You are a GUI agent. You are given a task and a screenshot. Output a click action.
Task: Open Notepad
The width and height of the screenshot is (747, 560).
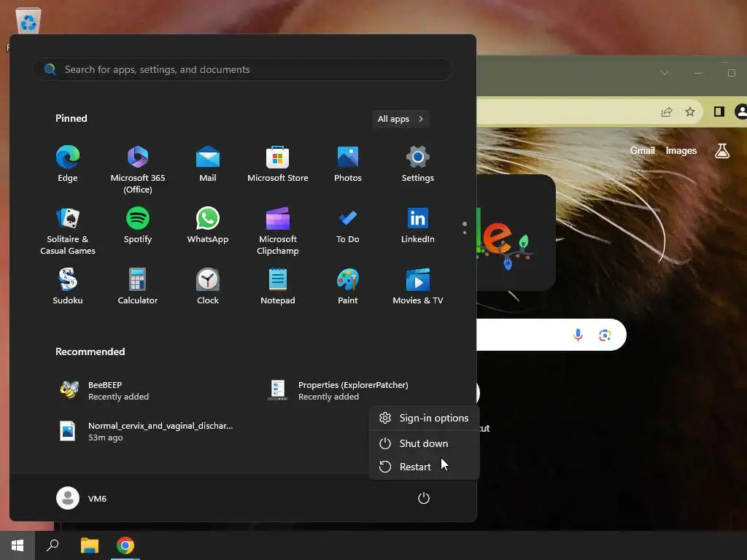point(278,286)
